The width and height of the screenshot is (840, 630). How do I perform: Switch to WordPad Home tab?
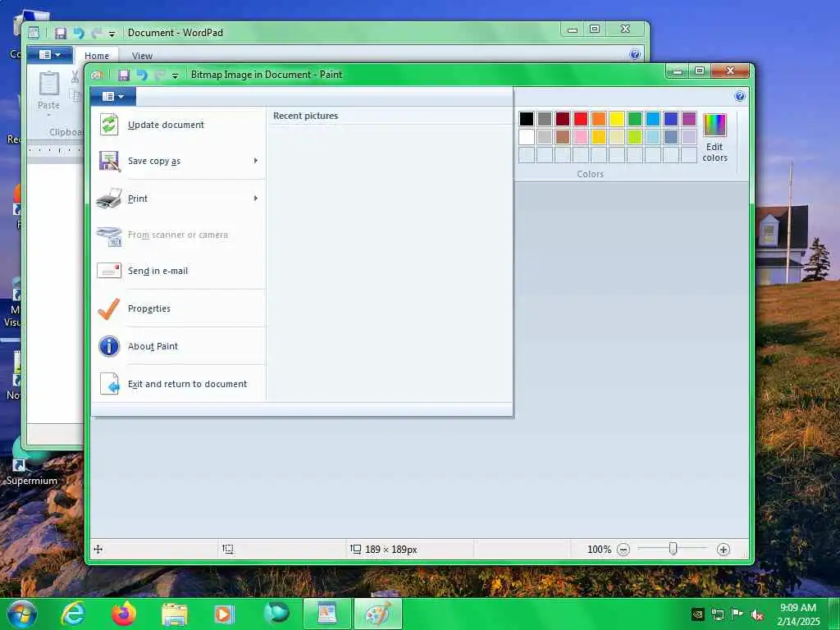(x=97, y=56)
